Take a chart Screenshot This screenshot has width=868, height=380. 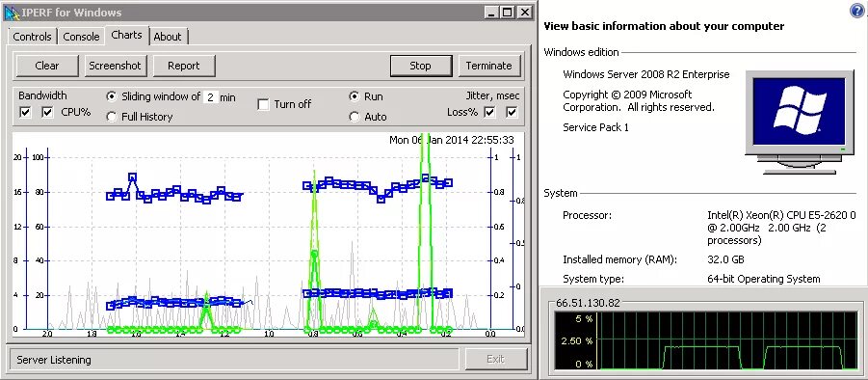pos(116,66)
